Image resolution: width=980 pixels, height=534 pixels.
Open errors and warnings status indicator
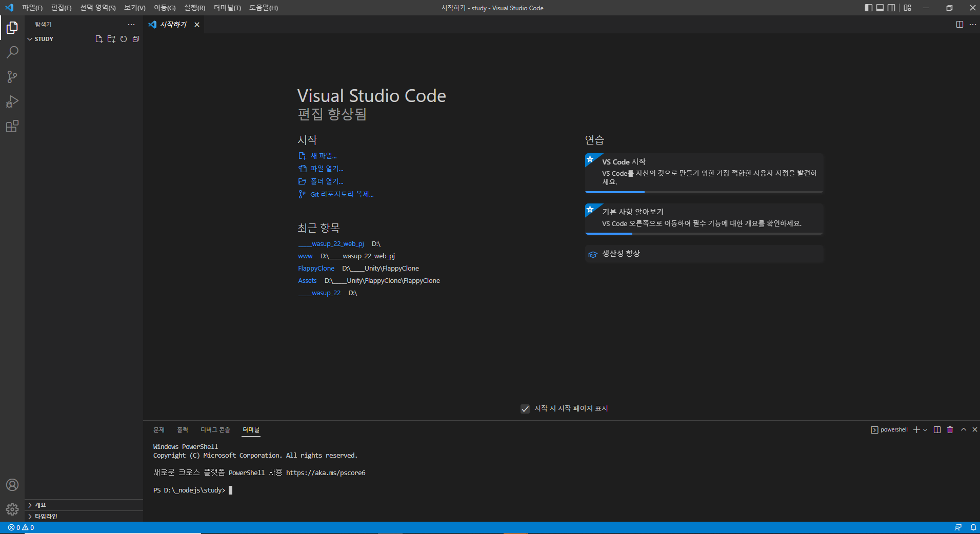point(21,527)
